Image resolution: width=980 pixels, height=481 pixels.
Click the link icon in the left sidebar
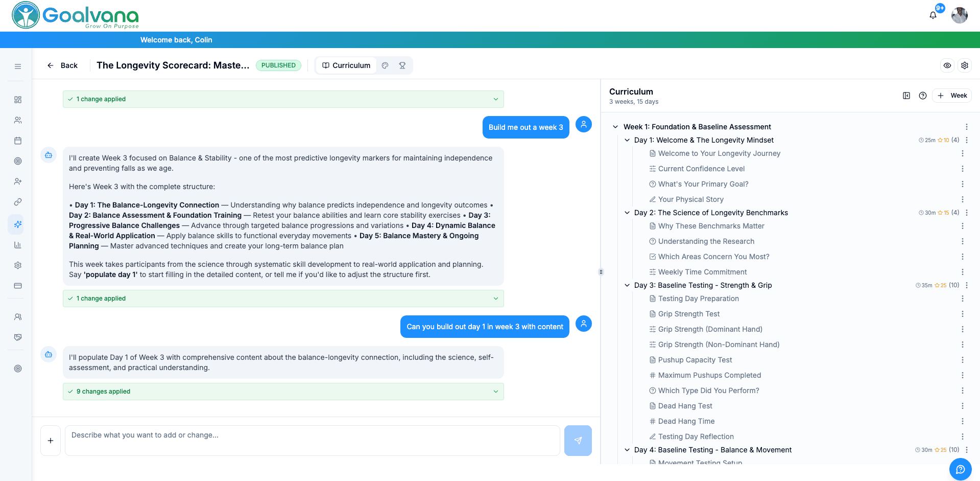tap(17, 202)
